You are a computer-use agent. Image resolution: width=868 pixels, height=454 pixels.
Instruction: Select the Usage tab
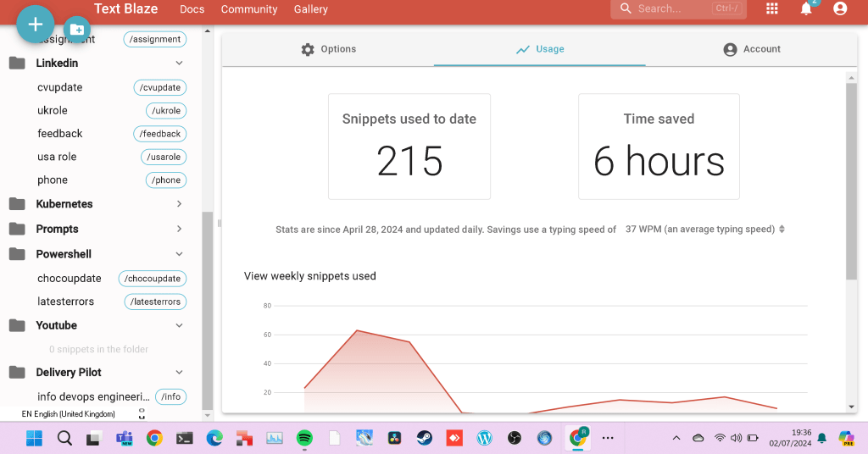[540, 49]
